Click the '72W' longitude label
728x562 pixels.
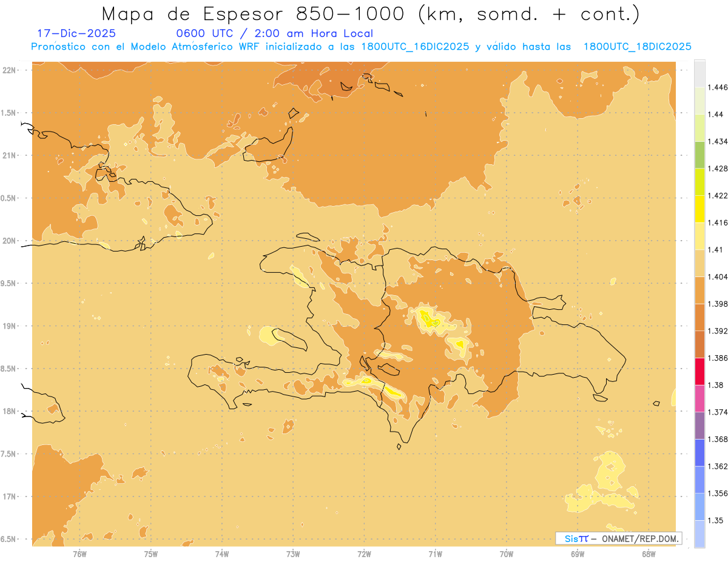point(364,554)
